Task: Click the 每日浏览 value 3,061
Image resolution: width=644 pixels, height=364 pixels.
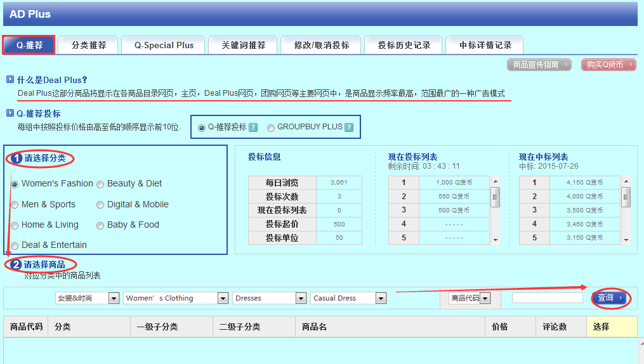Action: pyautogui.click(x=339, y=182)
